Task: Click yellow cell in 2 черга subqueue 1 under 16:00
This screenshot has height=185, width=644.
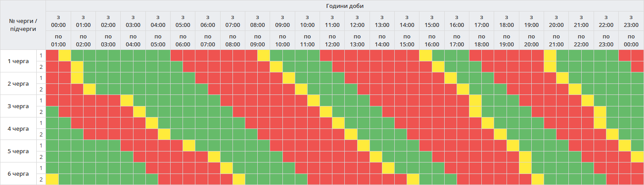Action: (x=450, y=78)
